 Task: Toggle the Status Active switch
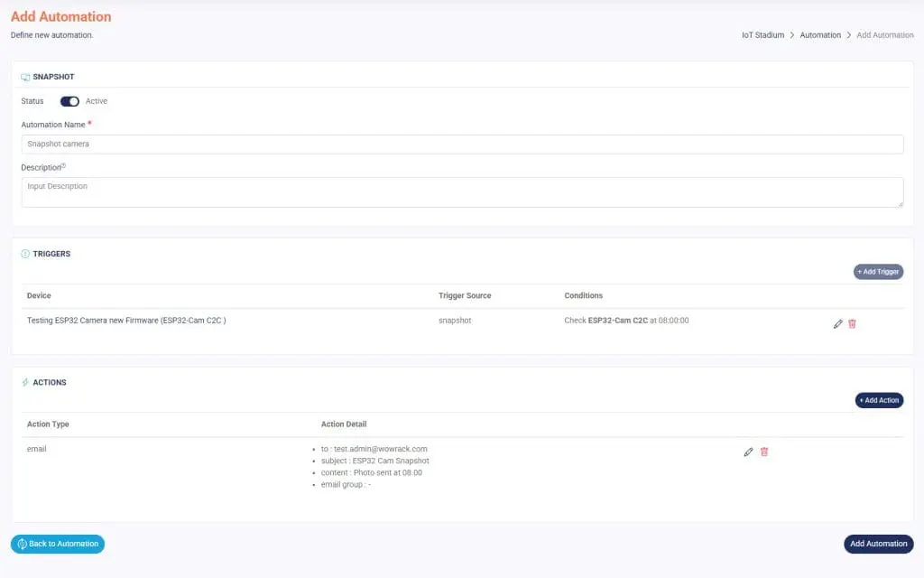click(x=69, y=101)
